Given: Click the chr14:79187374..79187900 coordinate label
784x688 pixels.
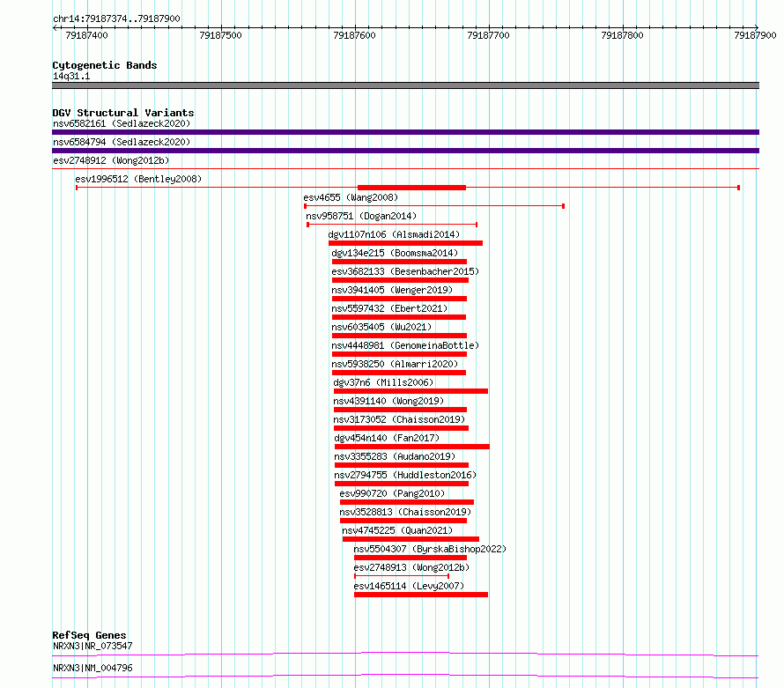Looking at the screenshot, I should click(116, 19).
